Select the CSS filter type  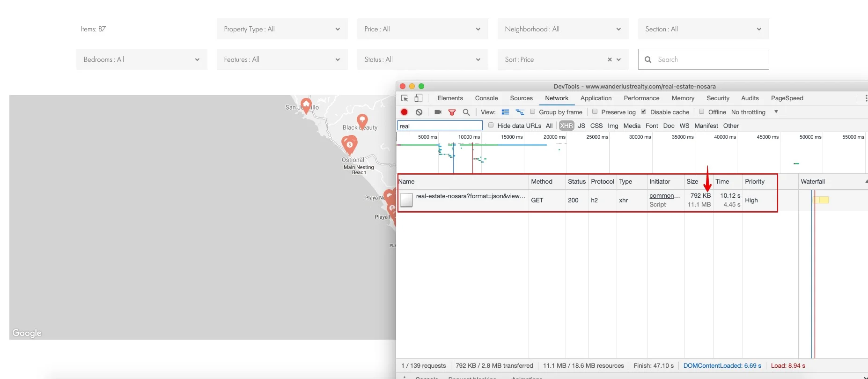[596, 126]
